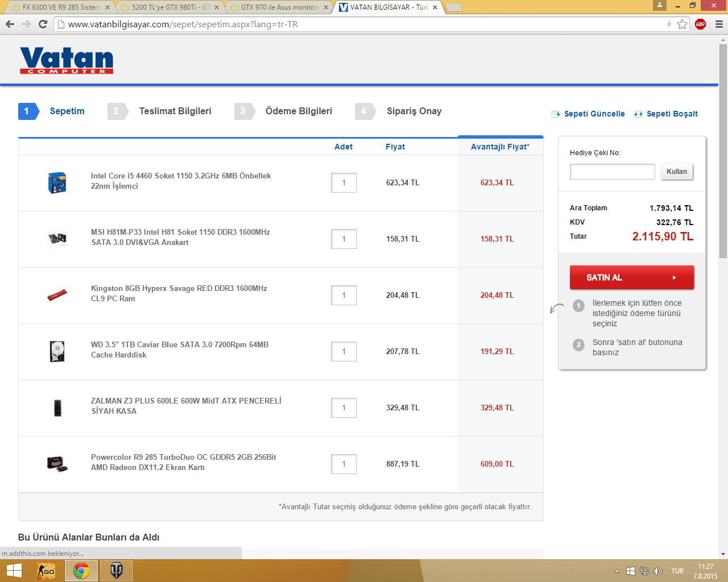Go to the Ödeme Bilgileri step

283,111
